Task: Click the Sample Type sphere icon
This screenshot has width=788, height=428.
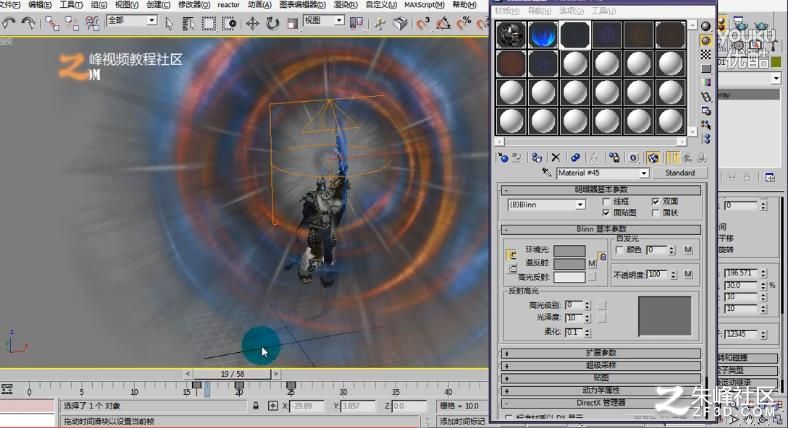Action: pyautogui.click(x=706, y=26)
